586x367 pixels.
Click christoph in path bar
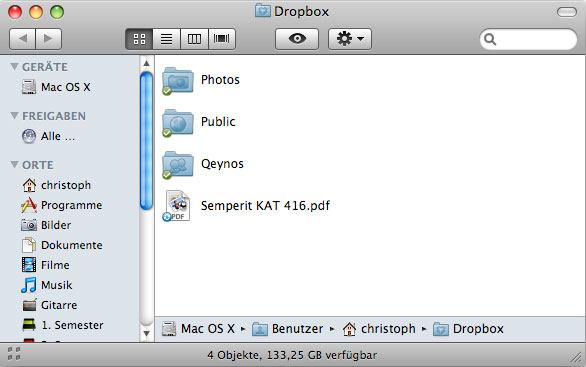tap(379, 329)
